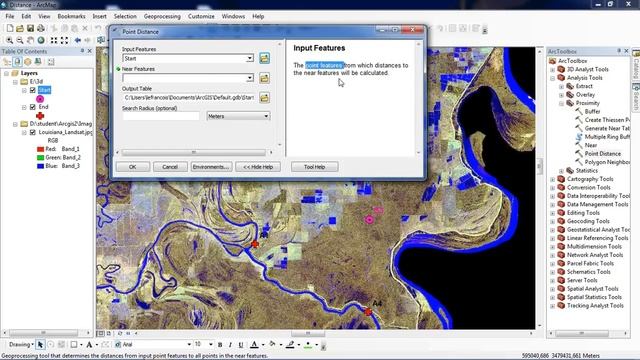This screenshot has height=360, width=640.
Task: Click the Environments... button
Action: (x=211, y=167)
